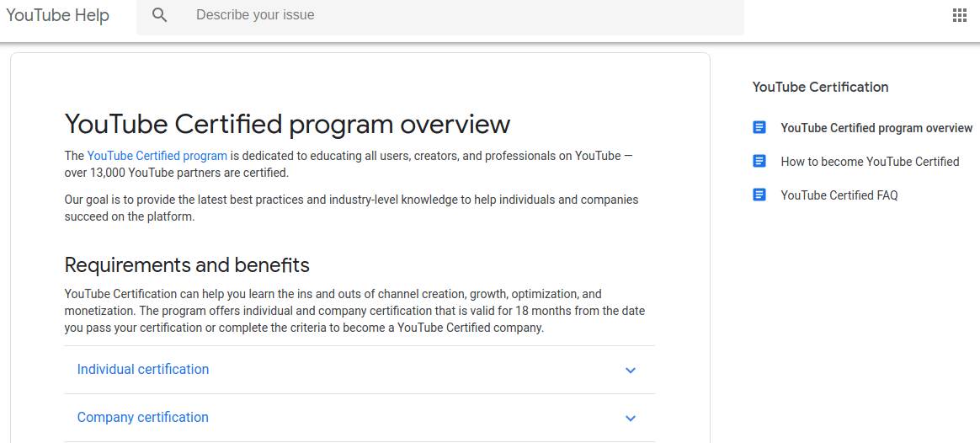Viewport: 980px width, 443px height.
Task: Click the main YouTube Certified program overview heading
Action: pyautogui.click(x=287, y=124)
